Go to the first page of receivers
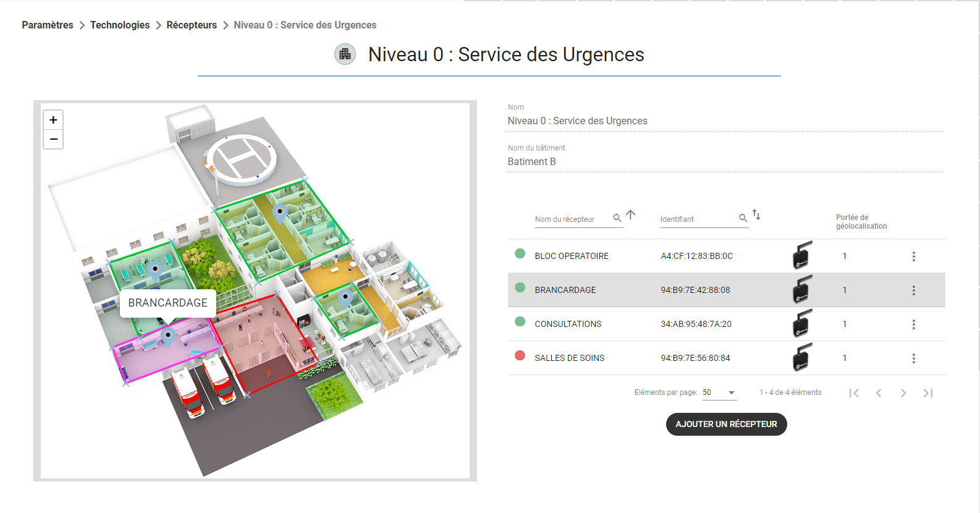This screenshot has width=980, height=513. [854, 393]
